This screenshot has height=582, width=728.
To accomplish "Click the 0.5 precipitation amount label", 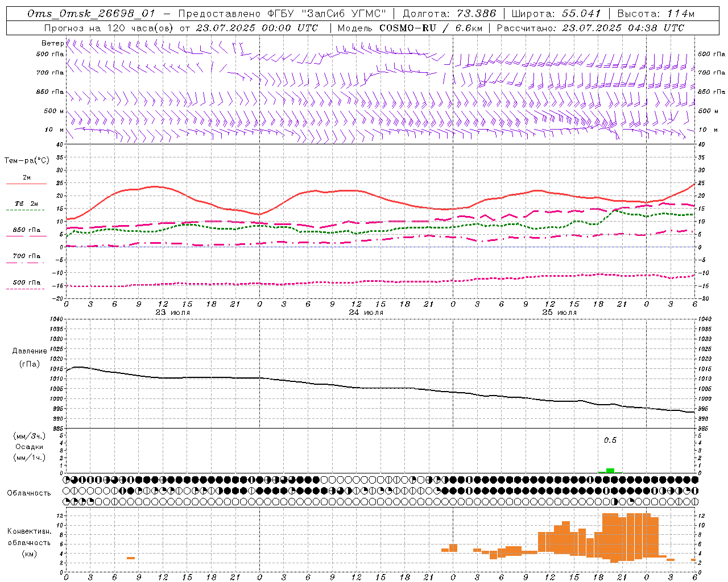I will tap(610, 440).
